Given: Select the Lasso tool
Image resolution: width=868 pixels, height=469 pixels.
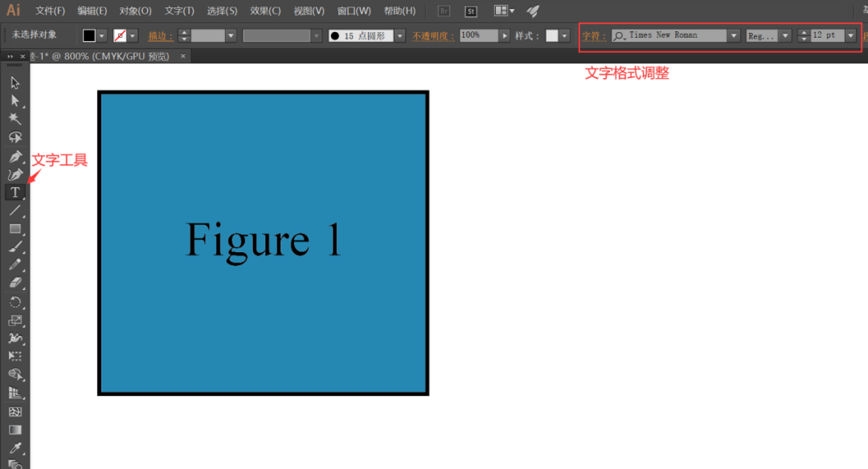Looking at the screenshot, I should [x=15, y=137].
